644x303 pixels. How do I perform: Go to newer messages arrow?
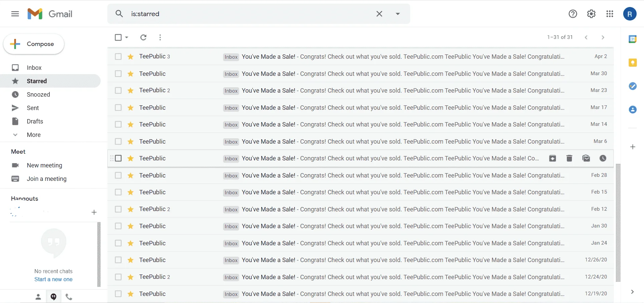pos(586,37)
